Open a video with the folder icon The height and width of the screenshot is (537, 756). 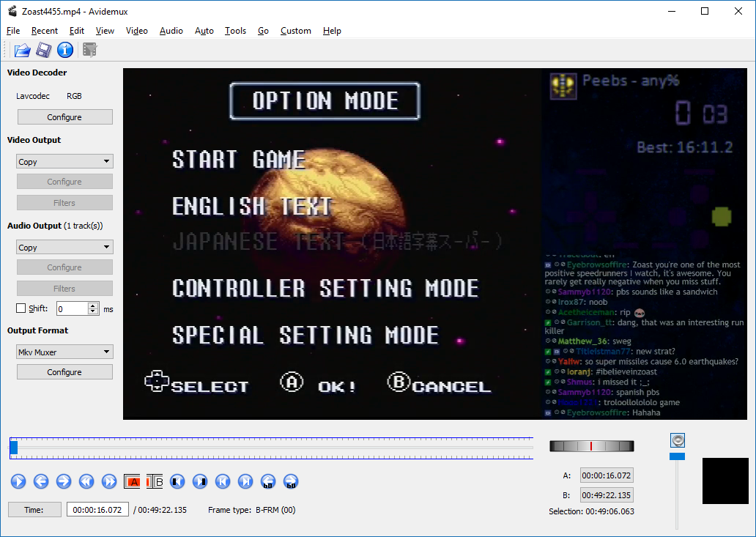point(22,50)
